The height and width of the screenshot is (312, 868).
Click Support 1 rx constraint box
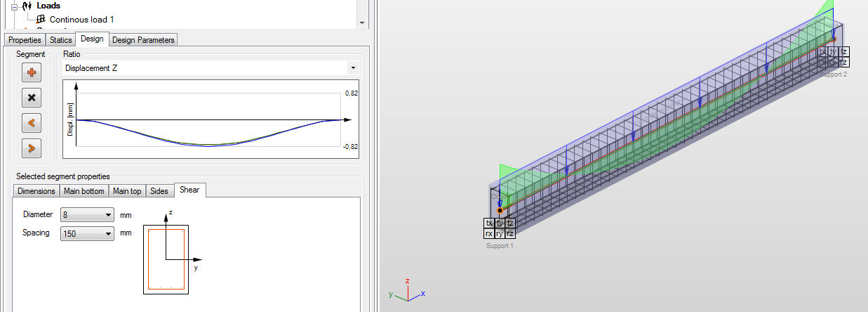click(489, 233)
